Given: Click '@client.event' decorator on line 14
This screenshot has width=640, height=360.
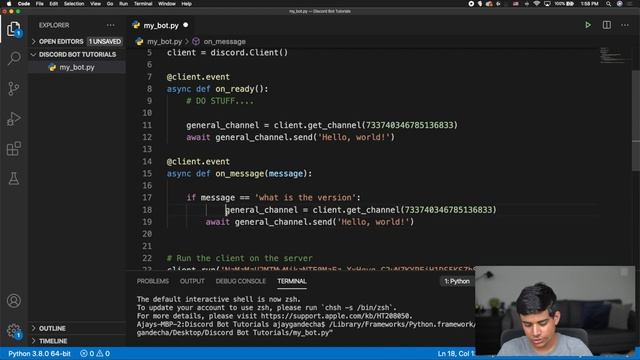Looking at the screenshot, I should (x=198, y=162).
